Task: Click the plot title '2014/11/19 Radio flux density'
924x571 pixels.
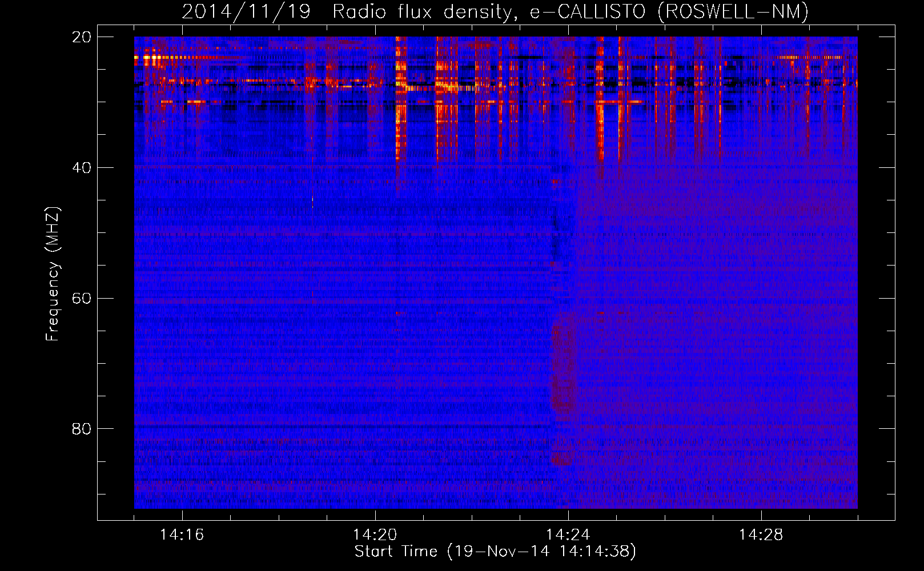Action: click(x=350, y=12)
